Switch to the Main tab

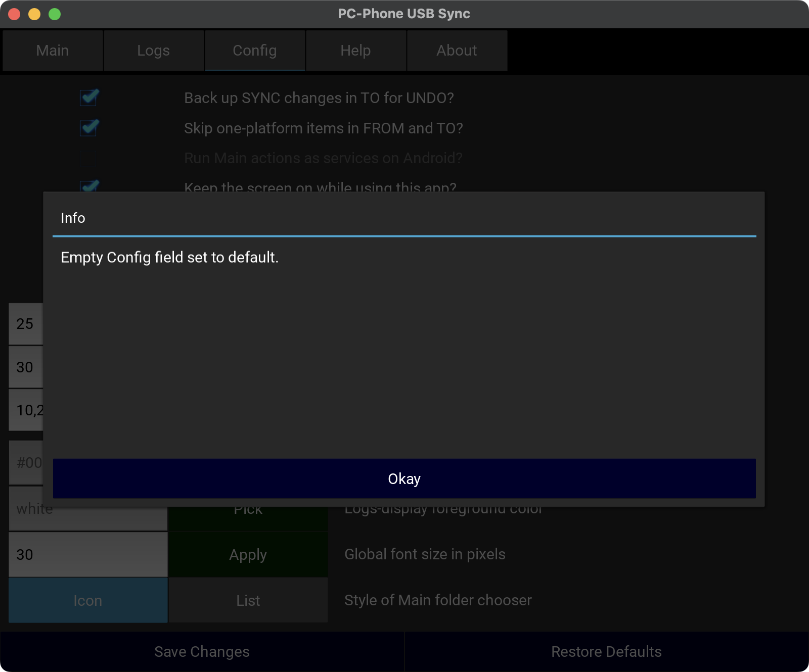tap(53, 51)
